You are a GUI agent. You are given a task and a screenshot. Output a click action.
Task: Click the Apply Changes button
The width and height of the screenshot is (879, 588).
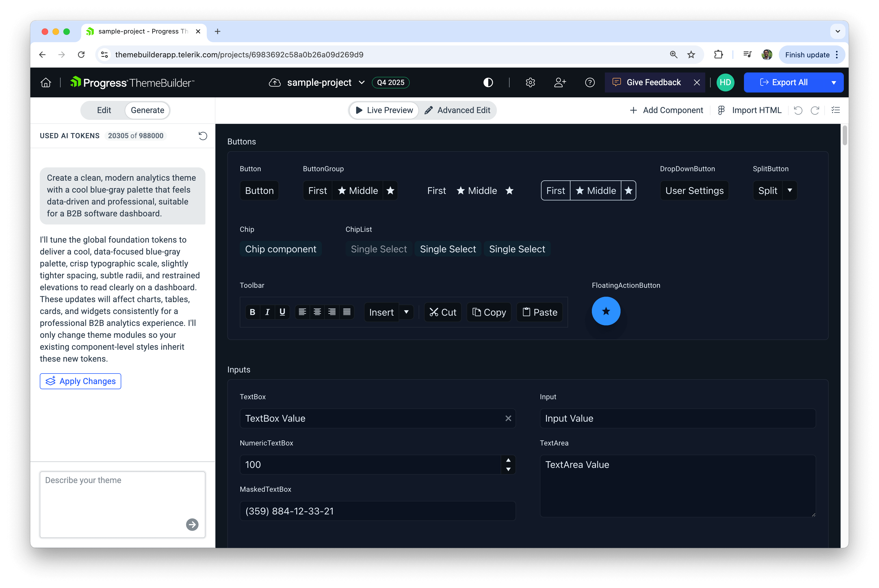tap(80, 381)
